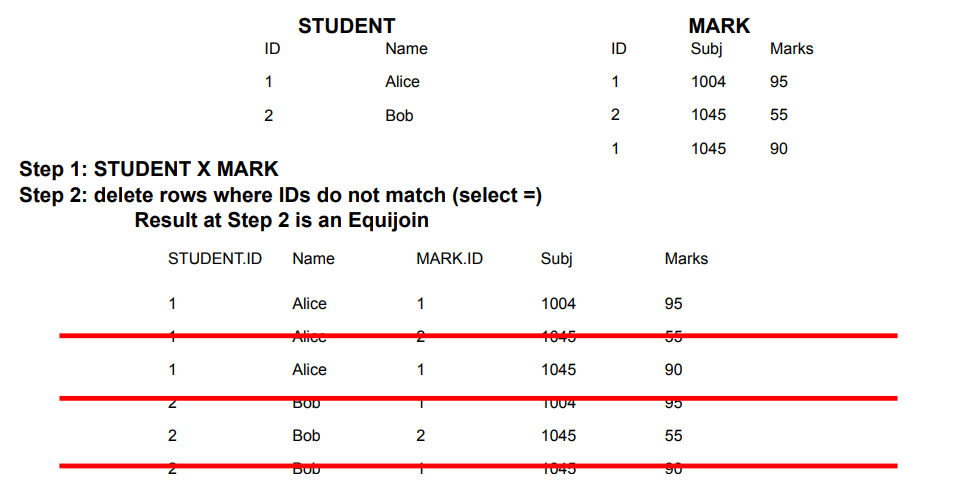Image resolution: width=970 pixels, height=480 pixels.
Task: Click the Subj header in MARK table
Action: pyautogui.click(x=706, y=49)
